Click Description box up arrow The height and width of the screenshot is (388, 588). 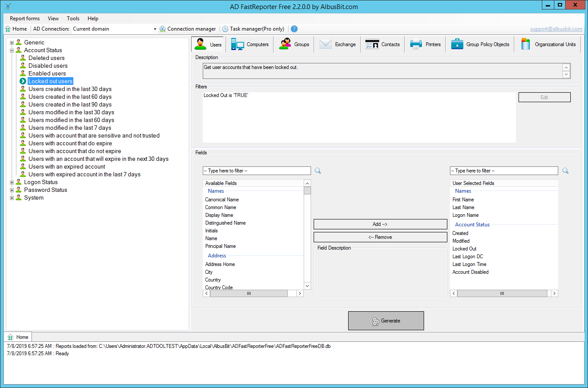tap(566, 68)
